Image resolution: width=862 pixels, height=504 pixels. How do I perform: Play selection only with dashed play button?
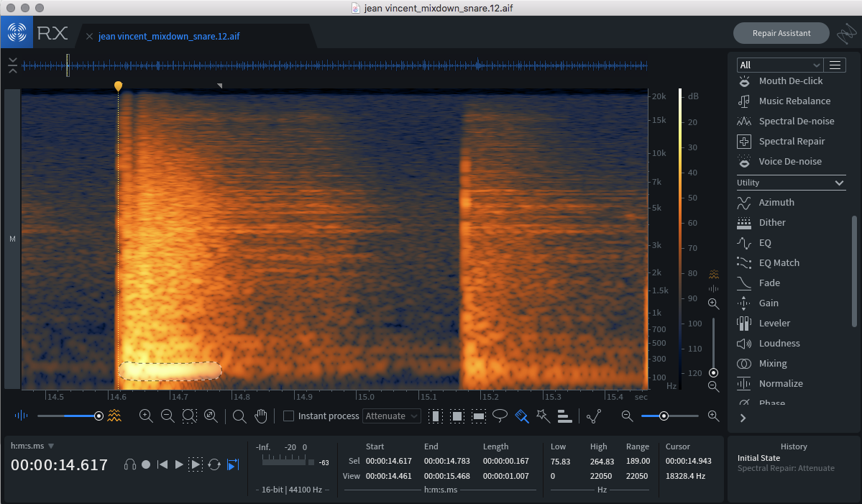(x=195, y=464)
